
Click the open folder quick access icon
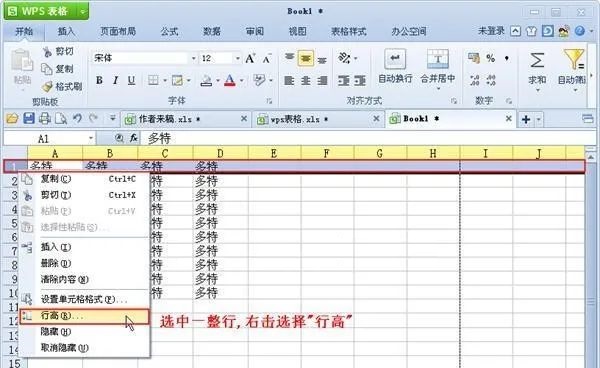(12, 119)
